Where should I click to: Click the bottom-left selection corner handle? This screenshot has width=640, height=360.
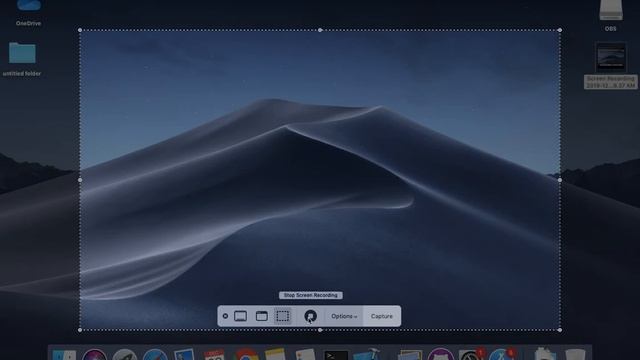80,330
